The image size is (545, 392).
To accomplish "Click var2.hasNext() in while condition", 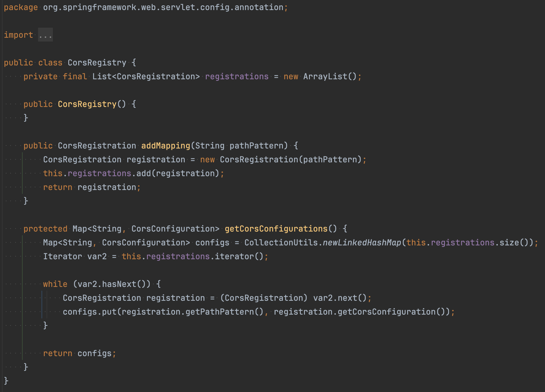I will click(x=112, y=284).
